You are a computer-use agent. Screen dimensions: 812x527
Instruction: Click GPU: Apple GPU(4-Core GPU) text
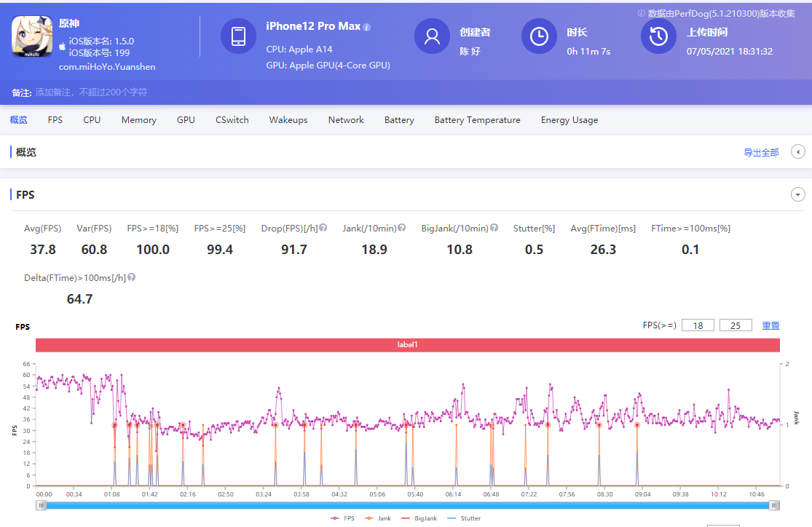click(328, 66)
